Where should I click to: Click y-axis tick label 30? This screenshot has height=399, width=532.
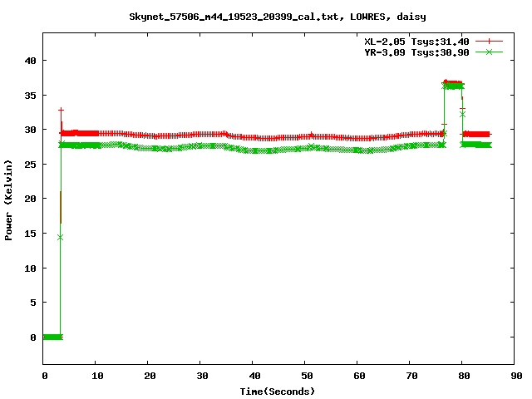pyautogui.click(x=30, y=130)
